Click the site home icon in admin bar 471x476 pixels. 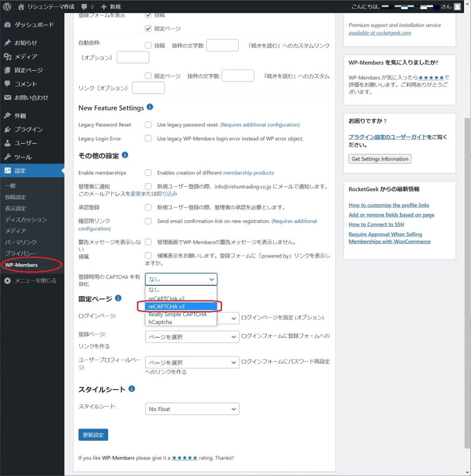21,7
